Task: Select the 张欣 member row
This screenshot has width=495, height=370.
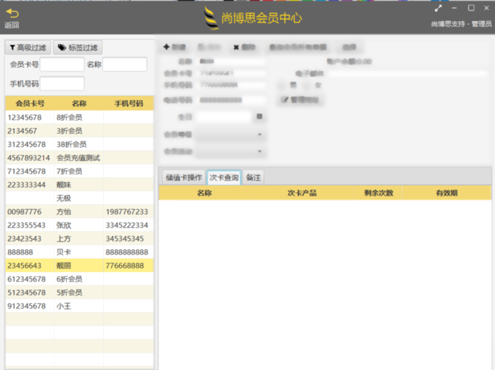Action: click(x=79, y=225)
